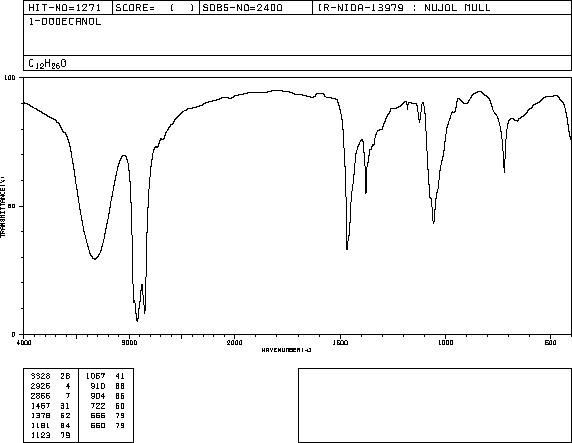Click the 4000 x-axis tick label

coord(24,342)
